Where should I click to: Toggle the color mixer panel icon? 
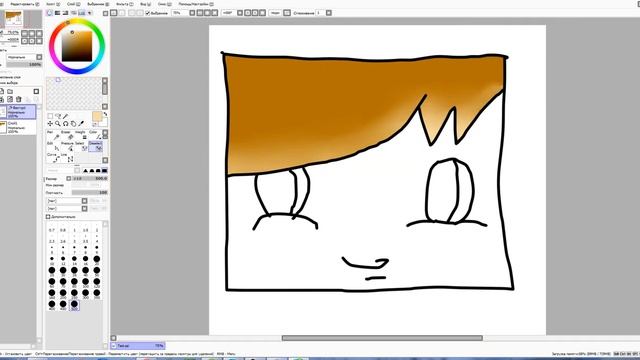(x=73, y=13)
